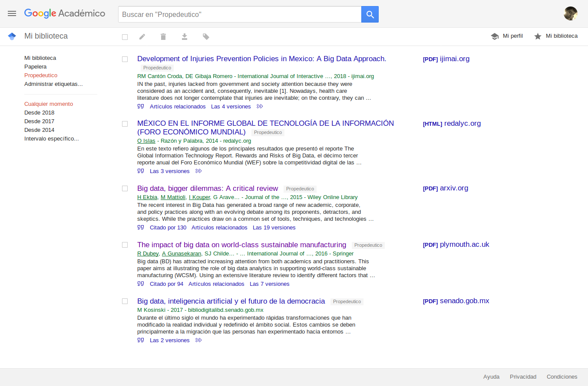Check the box for futuro de la democracia article

[x=125, y=301]
